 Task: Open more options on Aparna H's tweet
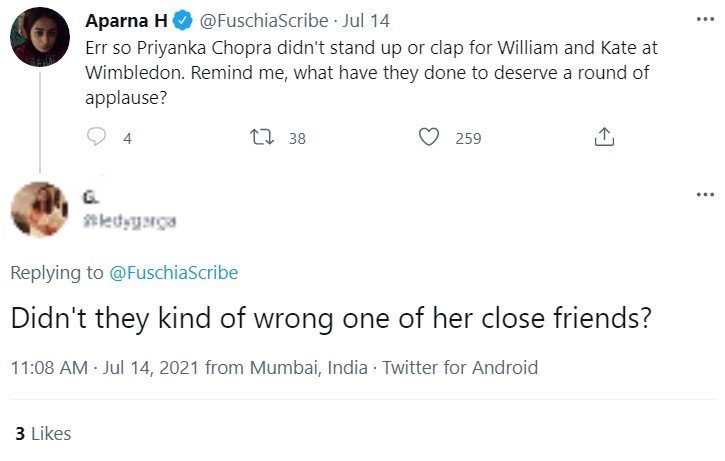[705, 19]
